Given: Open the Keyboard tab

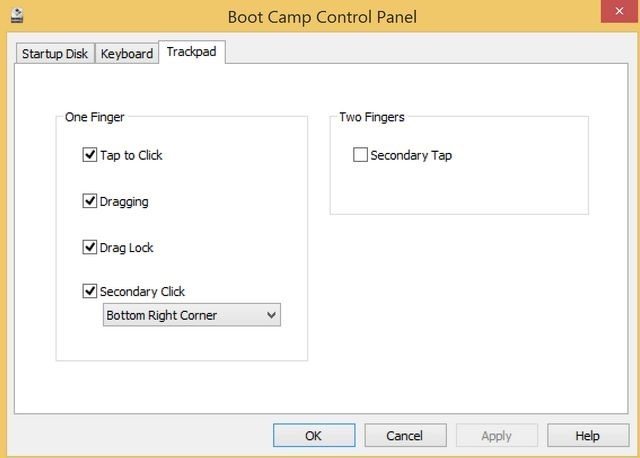Looking at the screenshot, I should [127, 53].
